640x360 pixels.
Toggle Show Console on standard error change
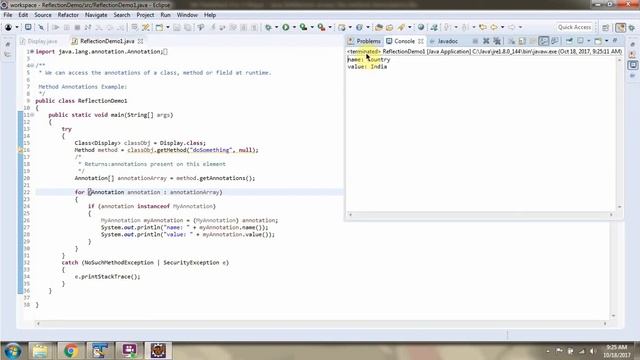point(554,41)
